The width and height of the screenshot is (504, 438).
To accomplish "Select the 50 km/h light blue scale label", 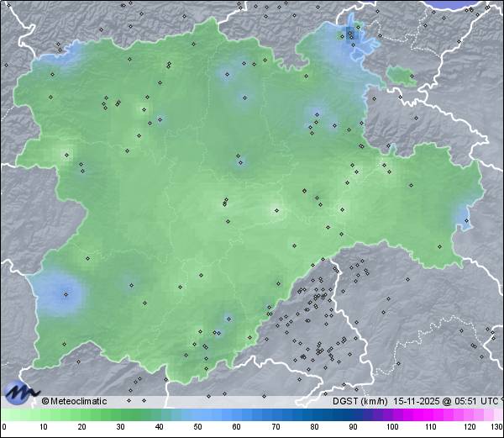I will (198, 426).
